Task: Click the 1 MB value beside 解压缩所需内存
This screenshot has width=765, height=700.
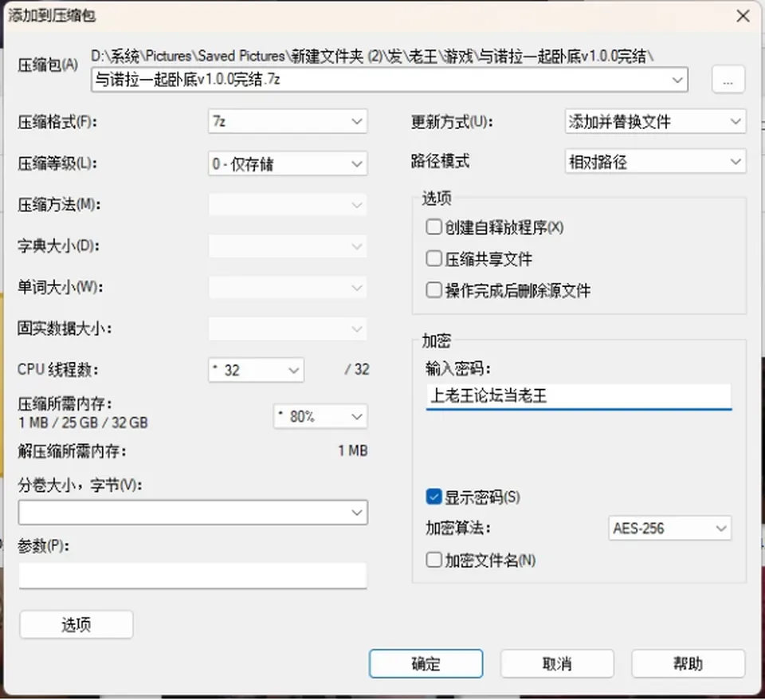Action: 353,450
